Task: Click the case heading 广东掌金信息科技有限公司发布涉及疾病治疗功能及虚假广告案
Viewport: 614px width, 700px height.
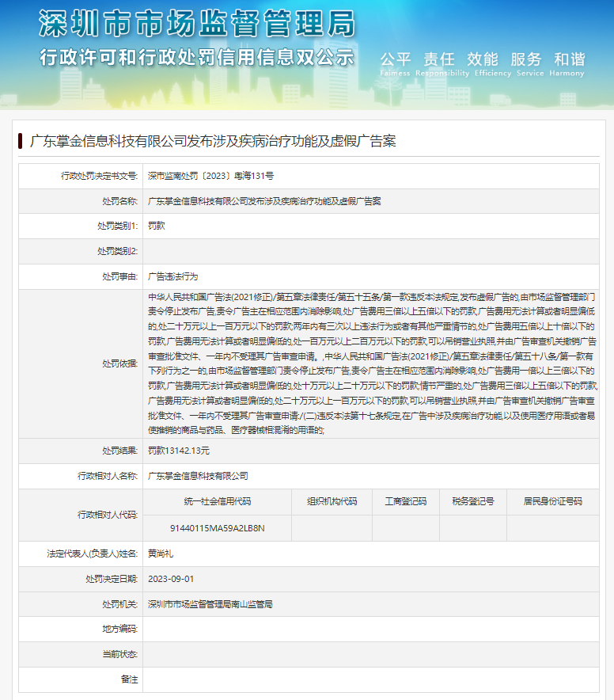Action: click(x=213, y=141)
